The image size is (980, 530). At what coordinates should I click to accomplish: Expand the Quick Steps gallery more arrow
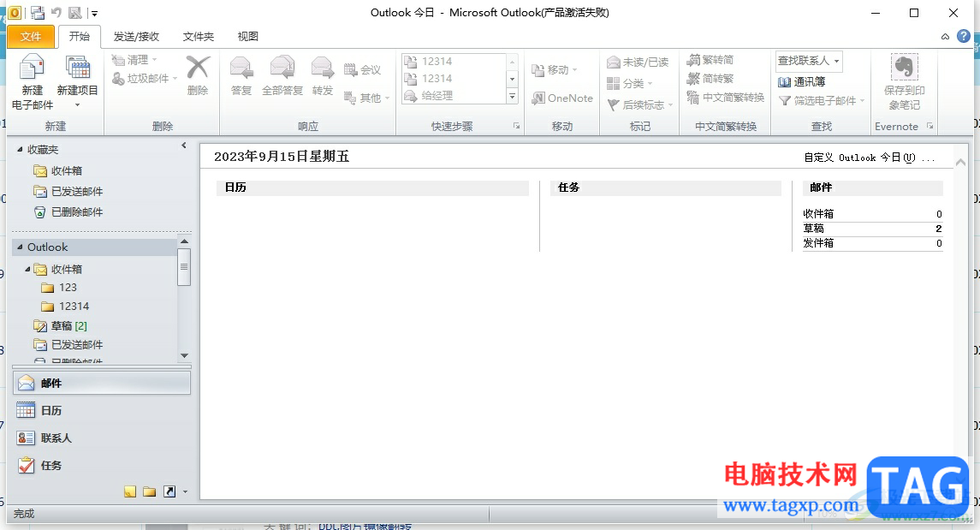tap(512, 96)
